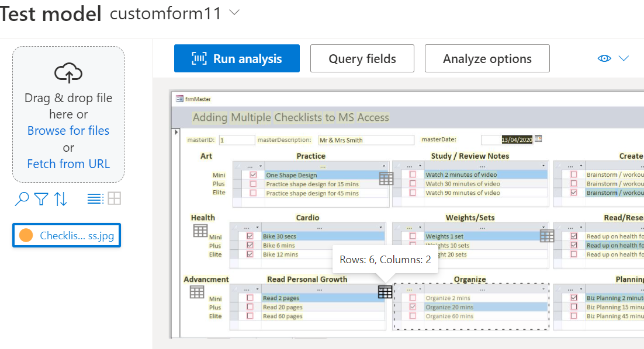Viewport: 644px width, 349px height.
Task: Click the masterID input field
Action: point(237,140)
